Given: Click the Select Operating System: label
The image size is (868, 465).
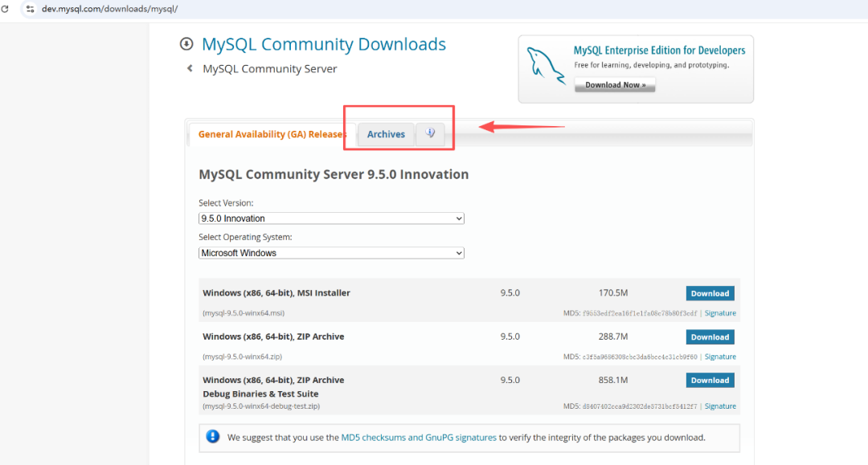Looking at the screenshot, I should coord(245,237).
